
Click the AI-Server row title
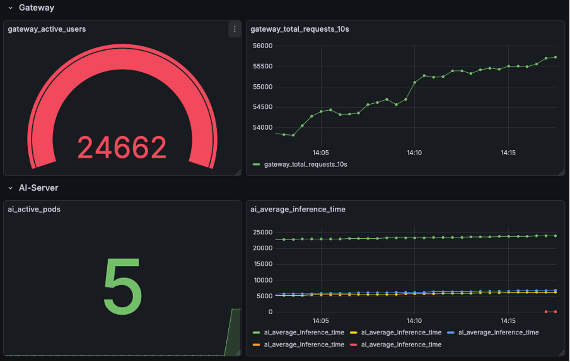pos(39,188)
